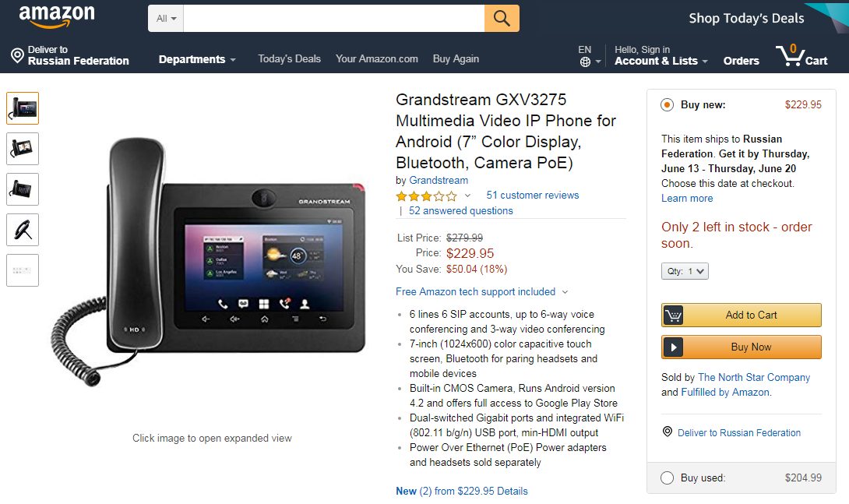Select the Buy new radio button

coord(667,105)
